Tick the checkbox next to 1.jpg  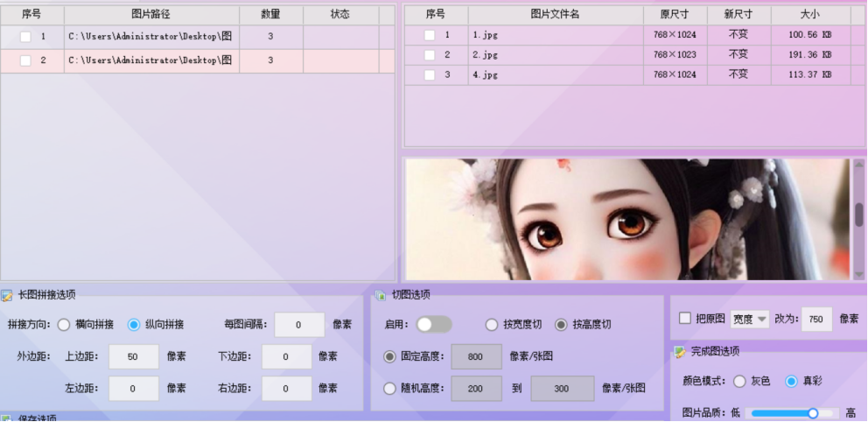[430, 35]
